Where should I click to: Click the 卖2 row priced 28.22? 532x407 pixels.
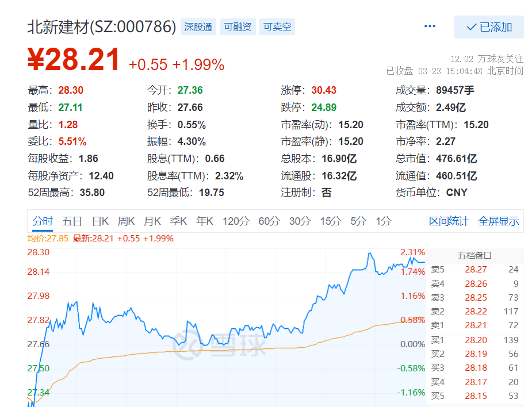[474, 312]
